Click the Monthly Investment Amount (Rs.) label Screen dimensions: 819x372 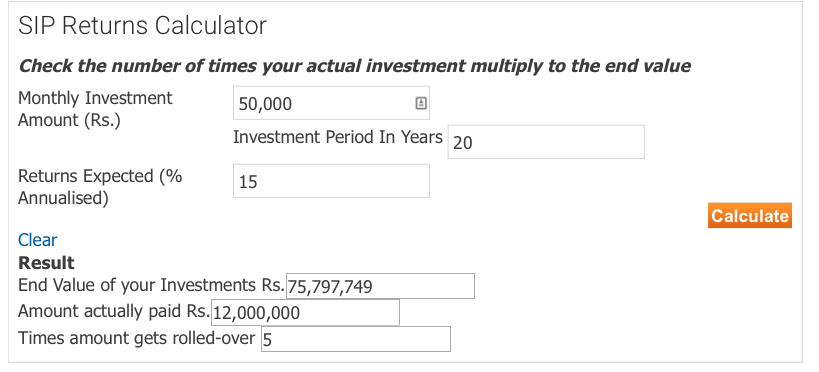pyautogui.click(x=95, y=109)
